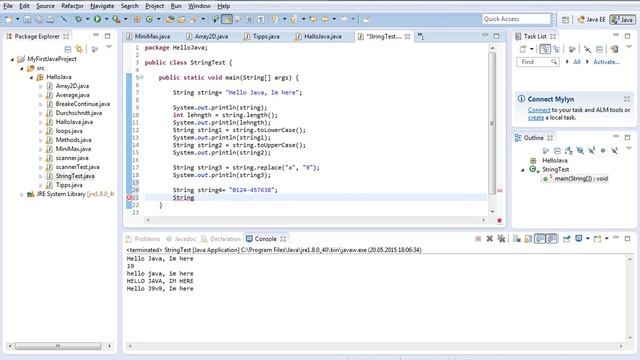The image size is (640, 360).
Task: Click Pin Console icon
Action: 567,239
